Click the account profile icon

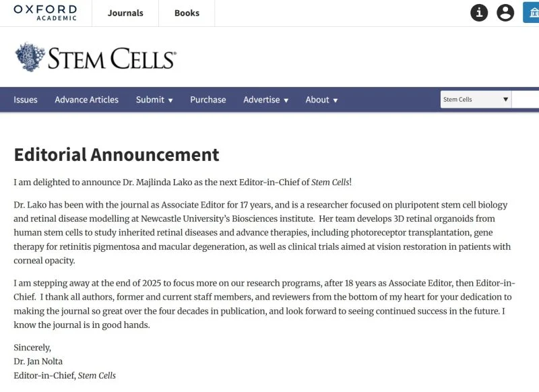tap(505, 12)
